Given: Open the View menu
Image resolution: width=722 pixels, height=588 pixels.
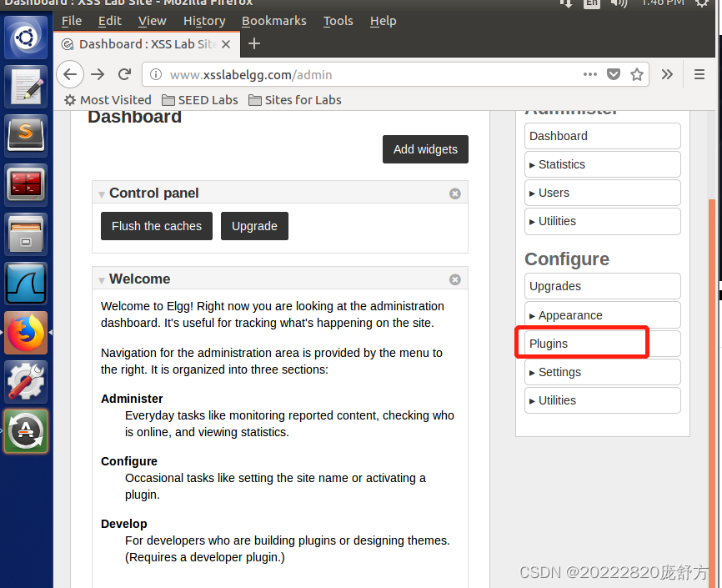Looking at the screenshot, I should (x=152, y=21).
